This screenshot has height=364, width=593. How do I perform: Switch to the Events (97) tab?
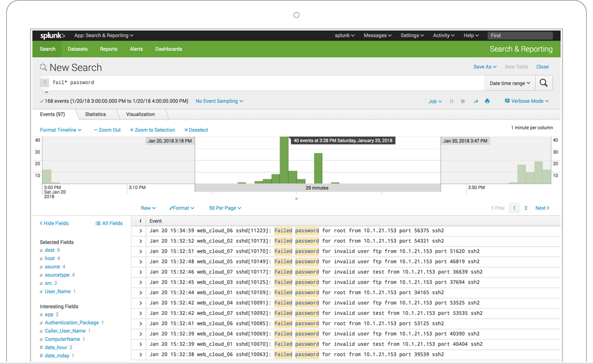(x=52, y=114)
